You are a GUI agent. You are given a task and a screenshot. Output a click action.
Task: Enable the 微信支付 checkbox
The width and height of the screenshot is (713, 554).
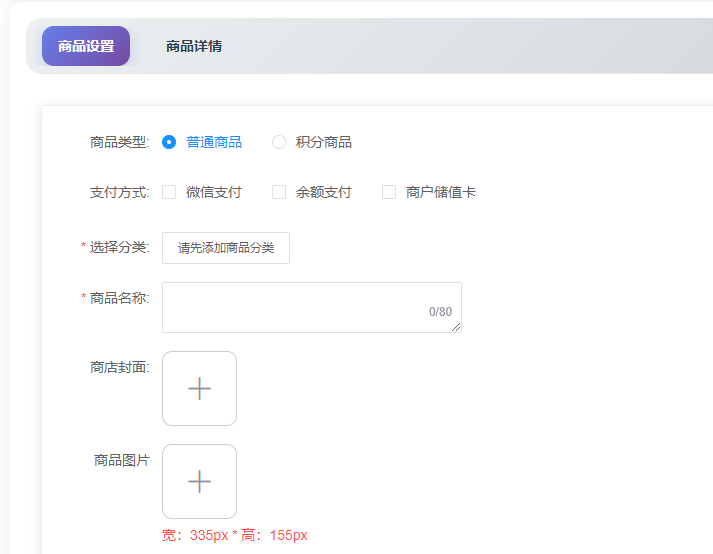[169, 192]
